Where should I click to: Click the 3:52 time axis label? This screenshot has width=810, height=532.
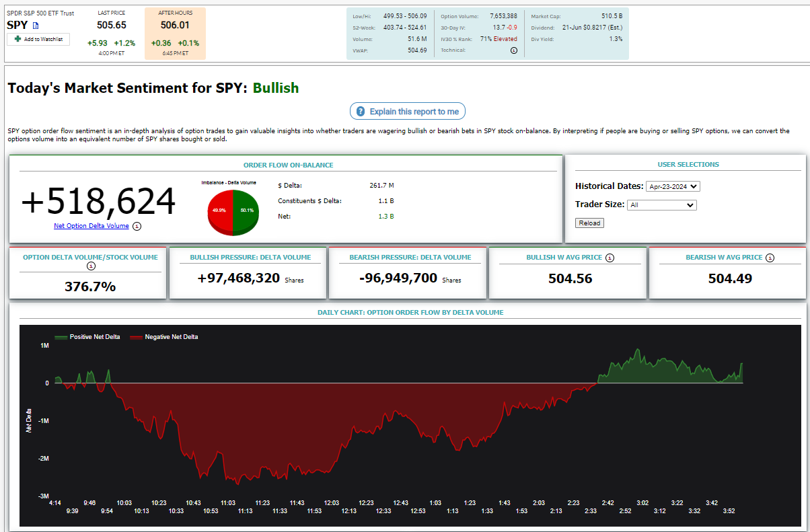pyautogui.click(x=729, y=510)
